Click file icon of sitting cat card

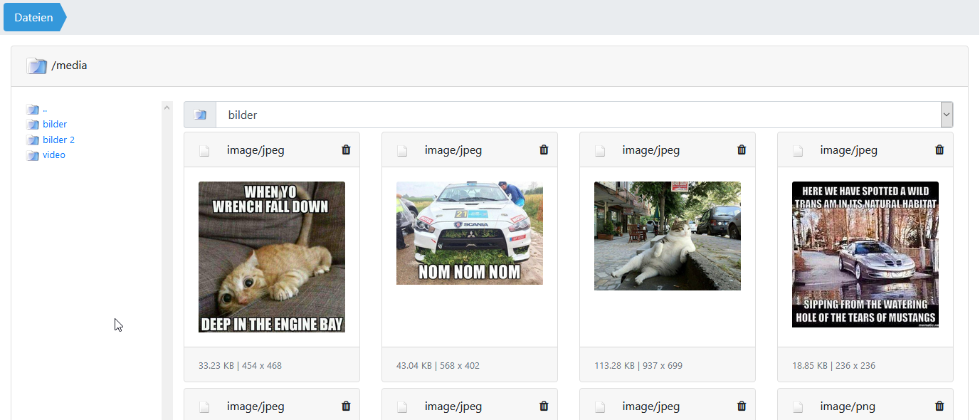[x=600, y=150]
